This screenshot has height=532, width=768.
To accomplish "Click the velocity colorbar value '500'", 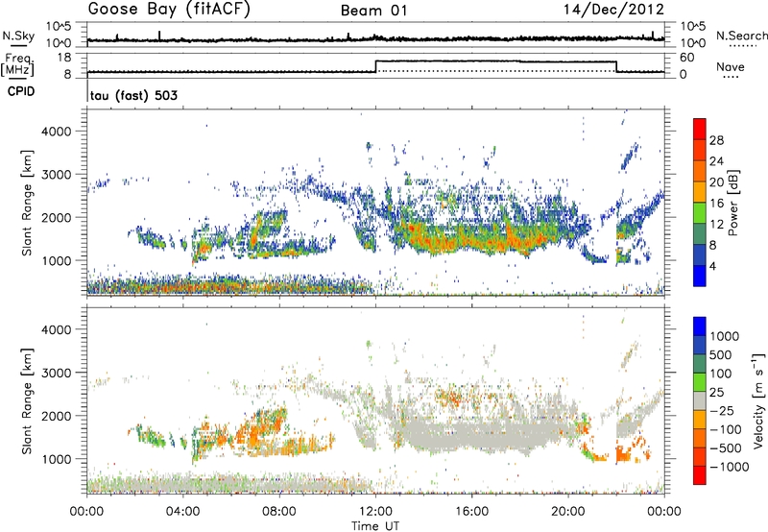I will pos(722,354).
